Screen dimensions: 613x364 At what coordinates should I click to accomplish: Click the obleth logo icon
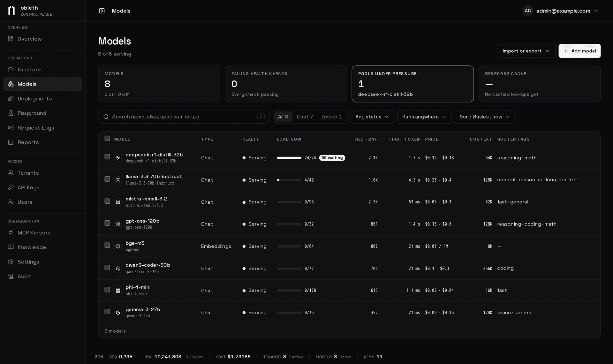11,11
